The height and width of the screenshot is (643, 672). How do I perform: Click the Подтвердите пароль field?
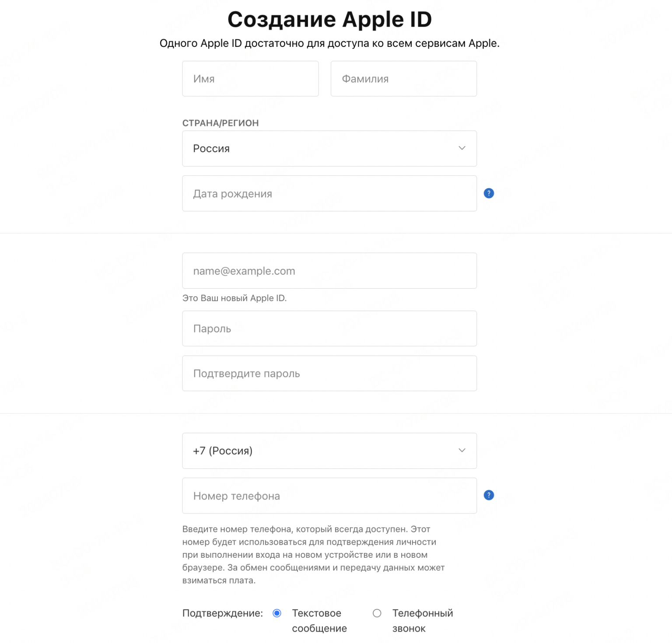coord(329,374)
